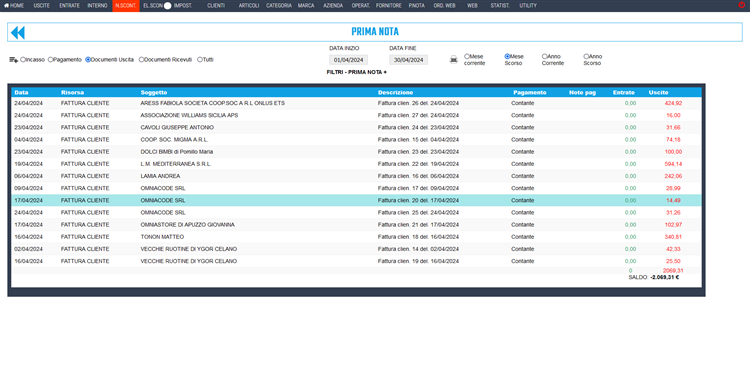Select the Tutti radio button
Screen dimensions: 750x369
(199, 60)
